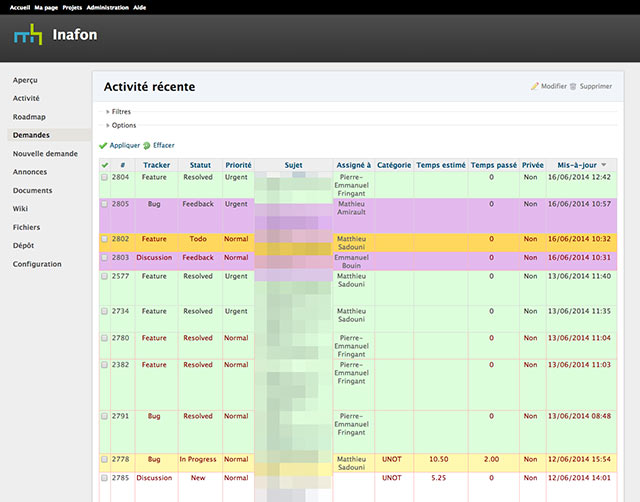Sort by Temps estimé column header
The image size is (640, 502).
[441, 165]
